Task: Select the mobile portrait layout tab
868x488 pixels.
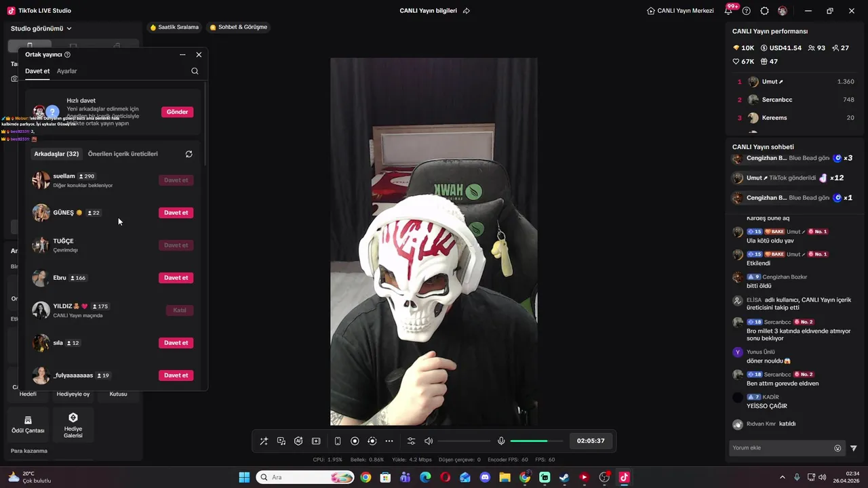Action: [x=29, y=45]
